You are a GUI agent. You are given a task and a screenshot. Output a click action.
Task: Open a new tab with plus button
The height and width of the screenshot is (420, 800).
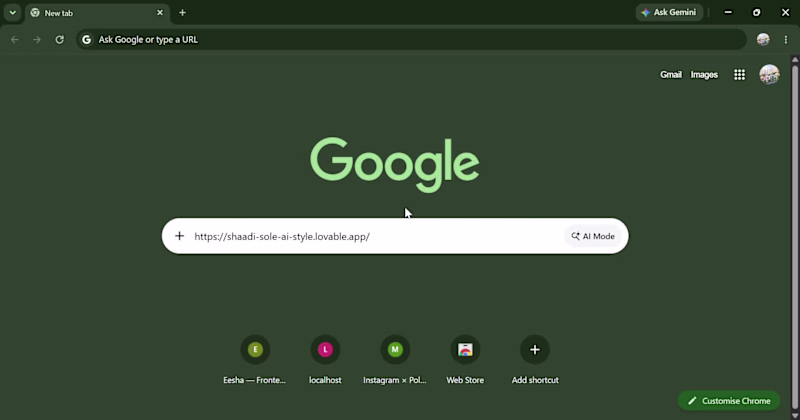182,13
